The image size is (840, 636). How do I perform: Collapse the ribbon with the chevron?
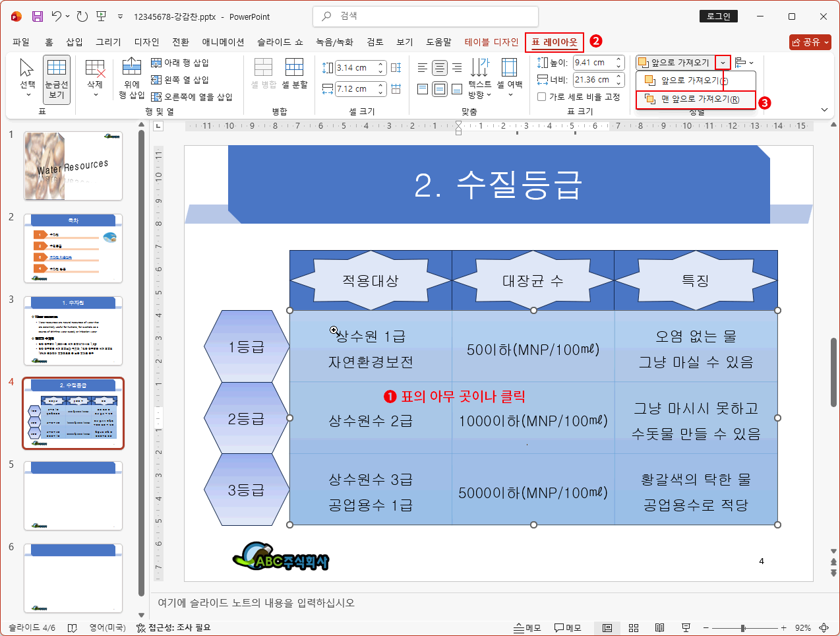824,110
